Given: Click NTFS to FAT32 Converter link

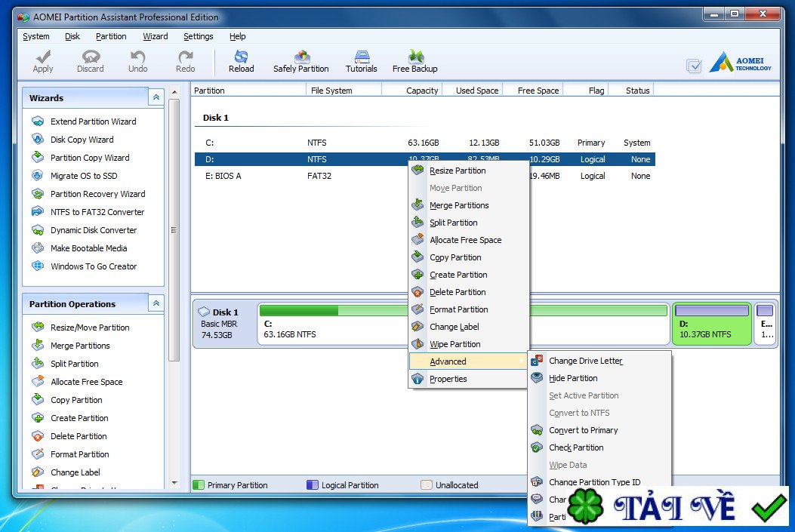Looking at the screenshot, I should (x=97, y=212).
